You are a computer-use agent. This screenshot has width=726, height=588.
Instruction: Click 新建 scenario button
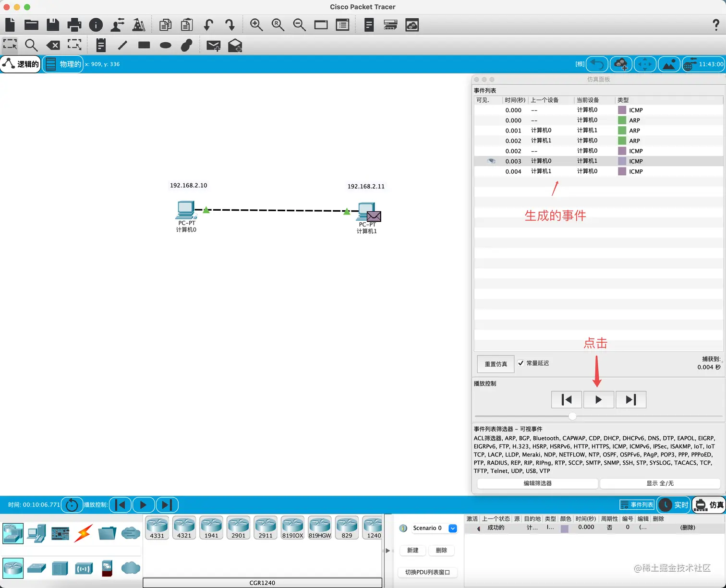pos(413,550)
